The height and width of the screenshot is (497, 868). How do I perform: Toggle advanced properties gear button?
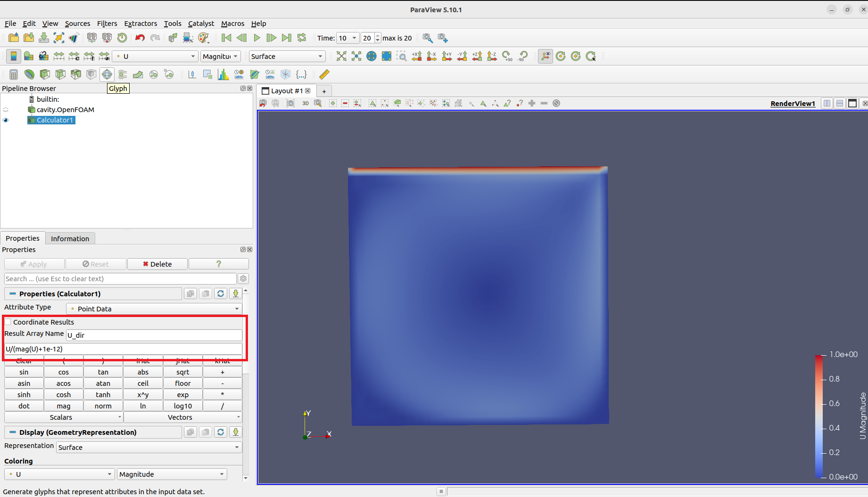[x=243, y=279]
